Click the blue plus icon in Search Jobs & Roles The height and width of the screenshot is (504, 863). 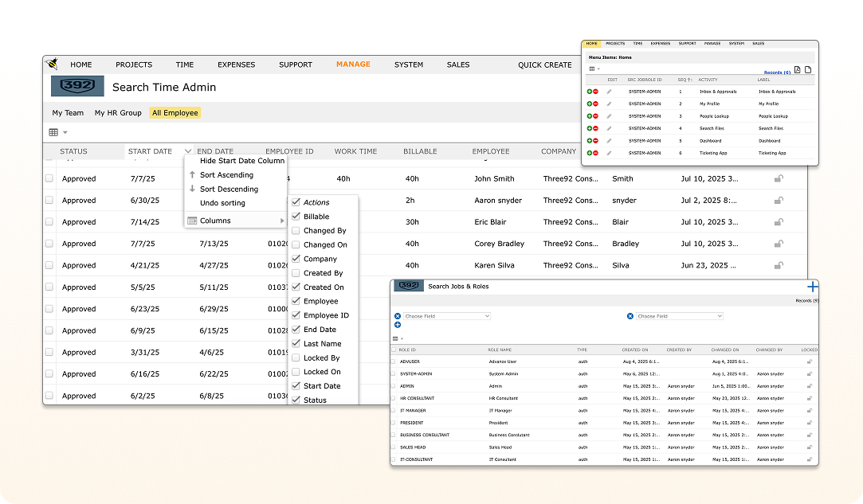pyautogui.click(x=812, y=287)
